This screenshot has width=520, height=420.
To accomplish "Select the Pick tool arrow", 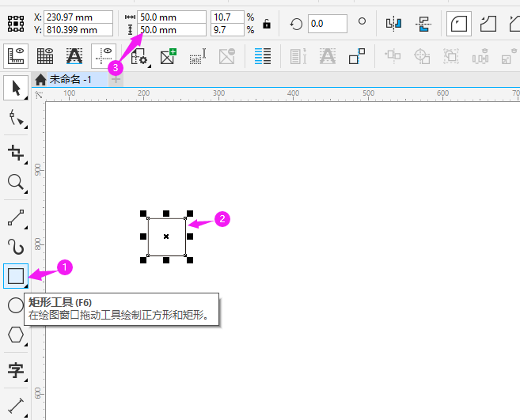I will point(16,88).
